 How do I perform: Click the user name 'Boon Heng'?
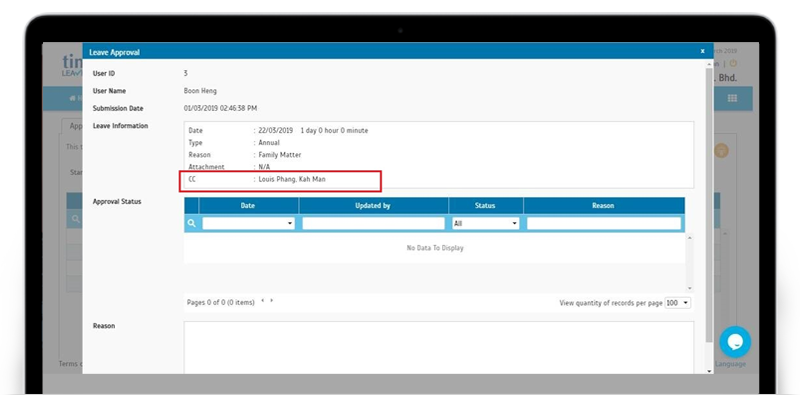(200, 91)
